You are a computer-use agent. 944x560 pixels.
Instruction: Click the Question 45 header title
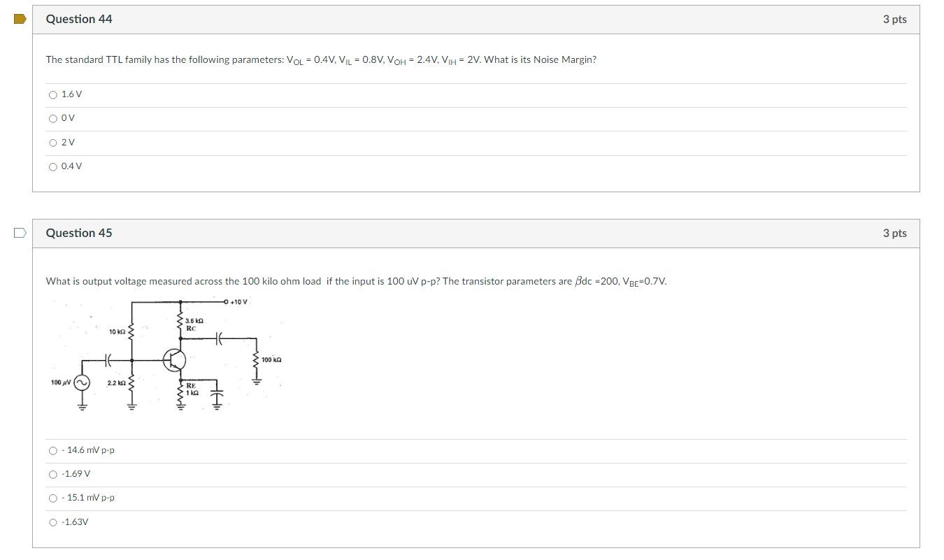(x=79, y=232)
